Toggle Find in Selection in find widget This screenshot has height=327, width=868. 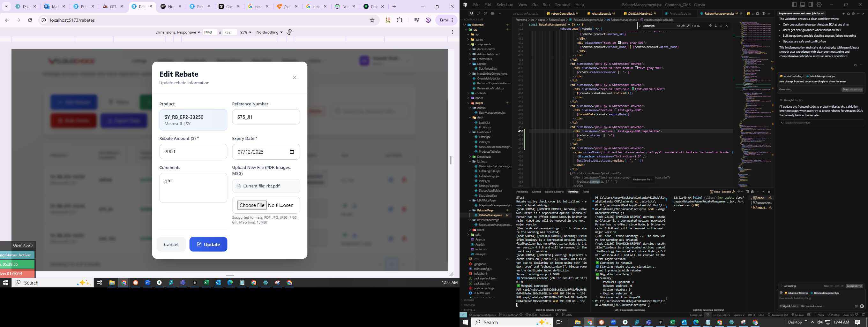pos(721,26)
